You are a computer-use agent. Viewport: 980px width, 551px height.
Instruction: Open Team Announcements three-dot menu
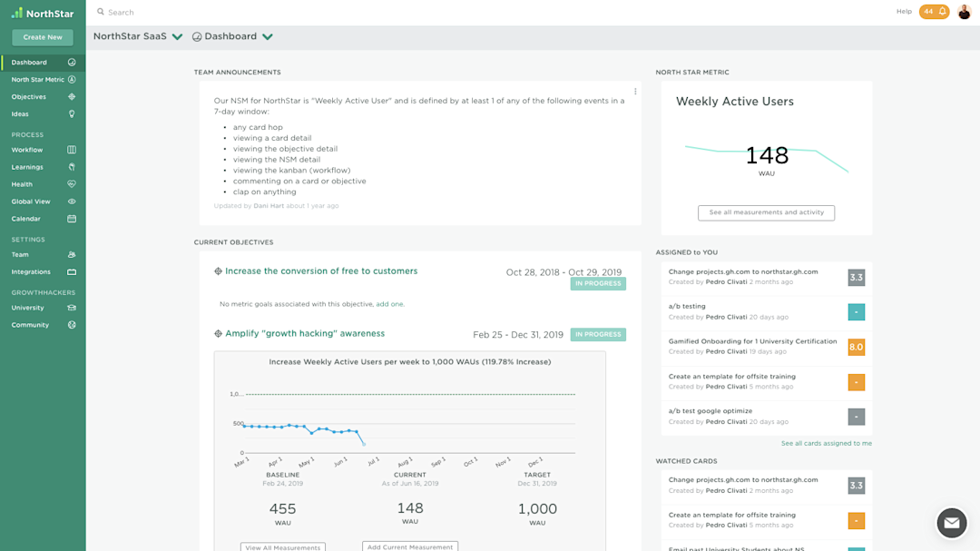click(635, 92)
